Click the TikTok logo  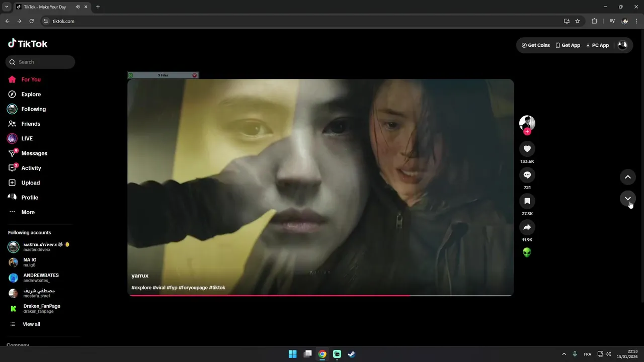pos(28,44)
